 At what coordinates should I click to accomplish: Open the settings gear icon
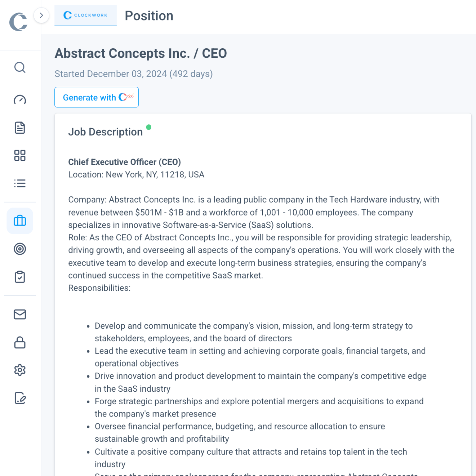20,370
